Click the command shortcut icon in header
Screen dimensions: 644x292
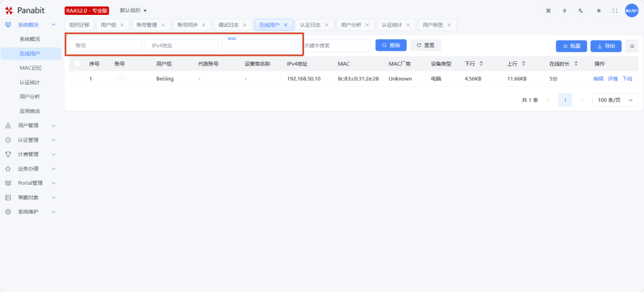coord(548,11)
